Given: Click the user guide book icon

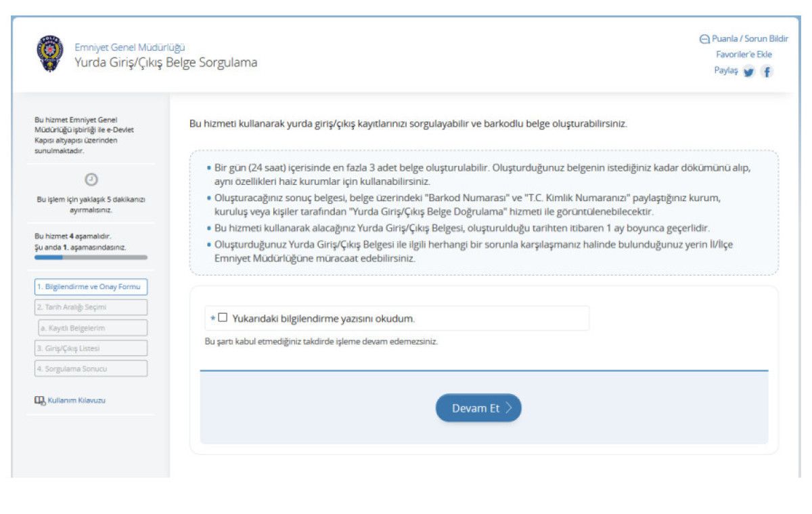Looking at the screenshot, I should click(40, 400).
